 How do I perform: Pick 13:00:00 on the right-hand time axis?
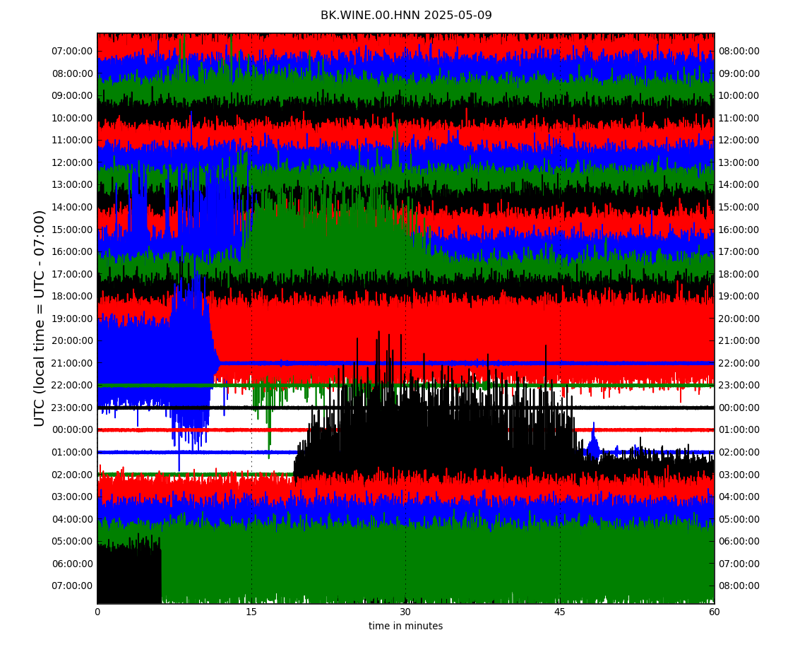739,162
